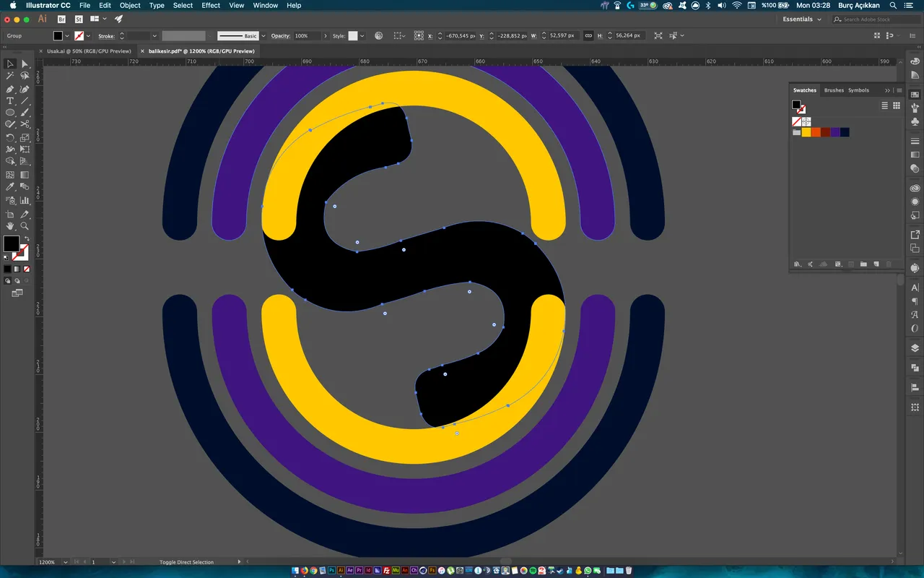Open the stroke weight dropdown

click(153, 35)
